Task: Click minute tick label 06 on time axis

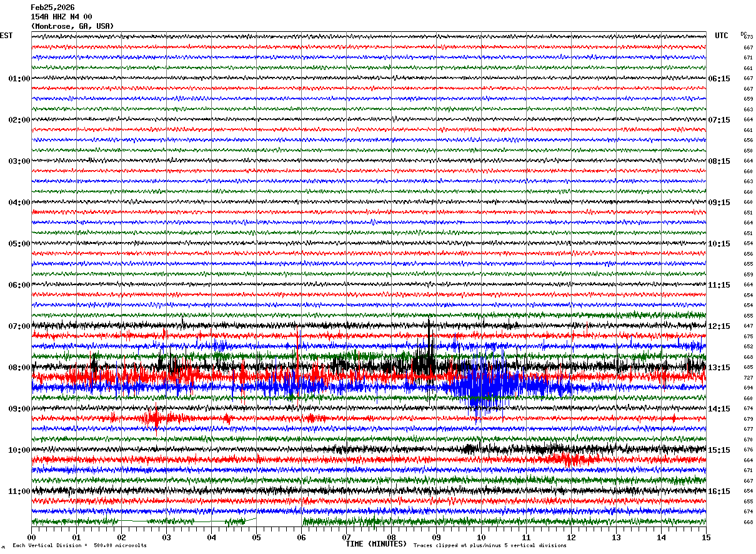Action: tap(301, 537)
